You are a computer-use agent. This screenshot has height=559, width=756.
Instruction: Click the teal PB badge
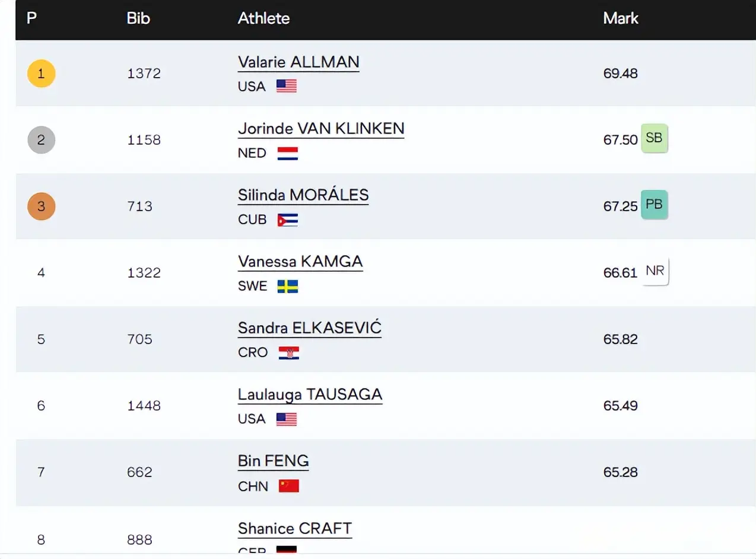coord(654,205)
